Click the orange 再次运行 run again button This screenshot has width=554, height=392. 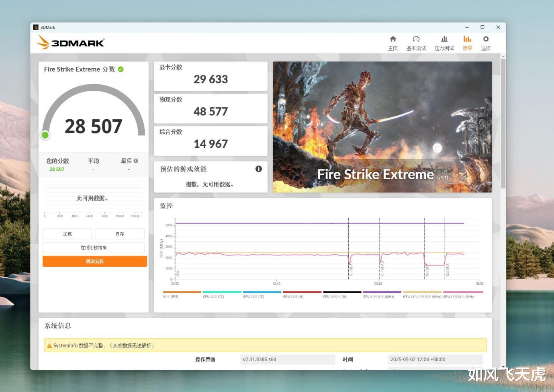pyautogui.click(x=95, y=261)
